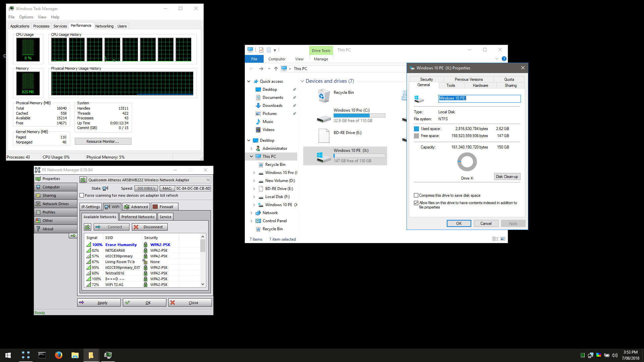644x362 pixels.
Task: Click the Windows 10 Pro (C:) usage bar
Action: [359, 116]
